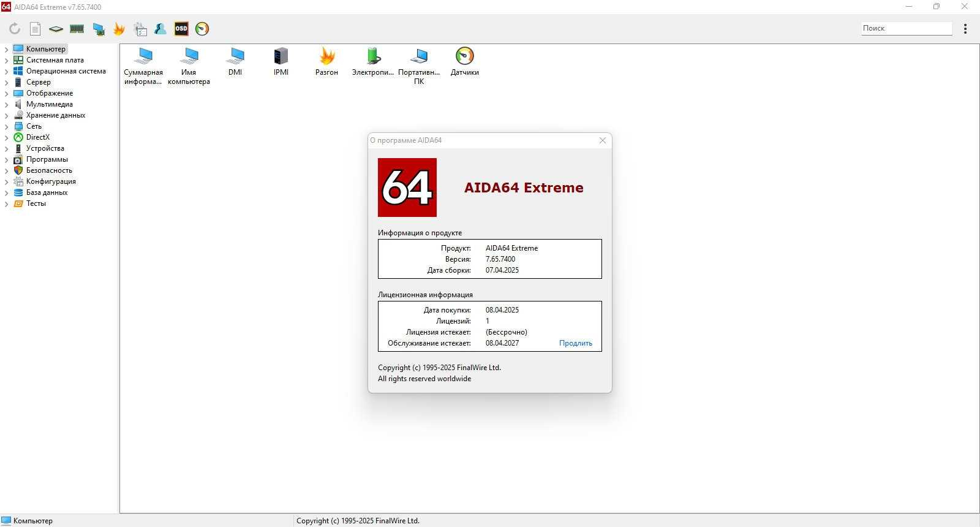Select Мультимедиа in the sidebar tree
This screenshot has height=527, width=980.
coord(49,104)
